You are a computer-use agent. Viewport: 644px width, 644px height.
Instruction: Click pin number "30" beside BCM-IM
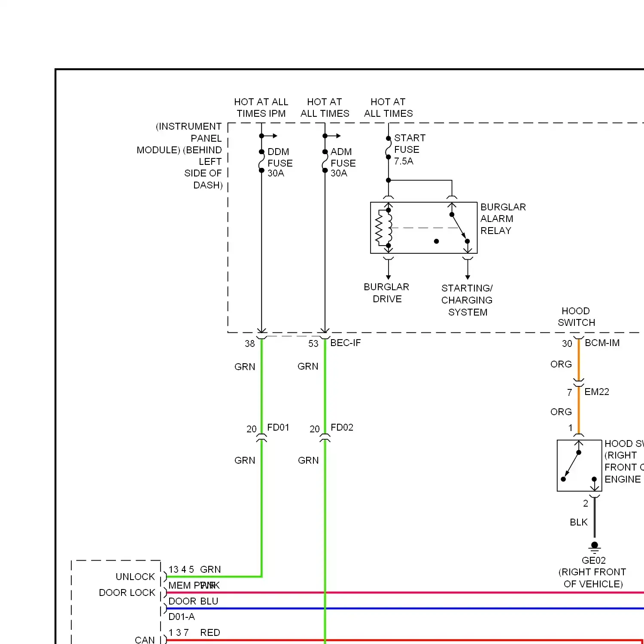pyautogui.click(x=567, y=343)
